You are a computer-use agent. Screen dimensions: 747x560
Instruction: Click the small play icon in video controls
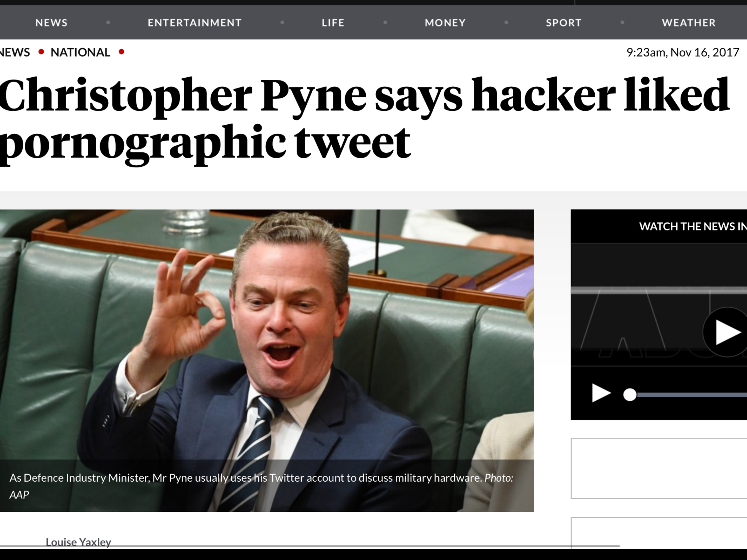[601, 393]
